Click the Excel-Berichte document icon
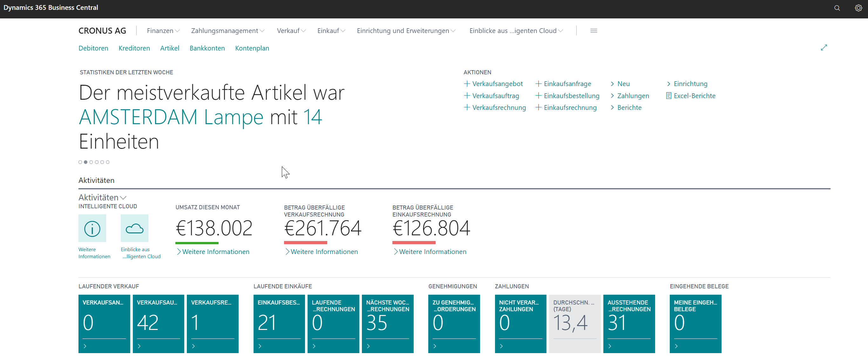The image size is (868, 362). 668,96
